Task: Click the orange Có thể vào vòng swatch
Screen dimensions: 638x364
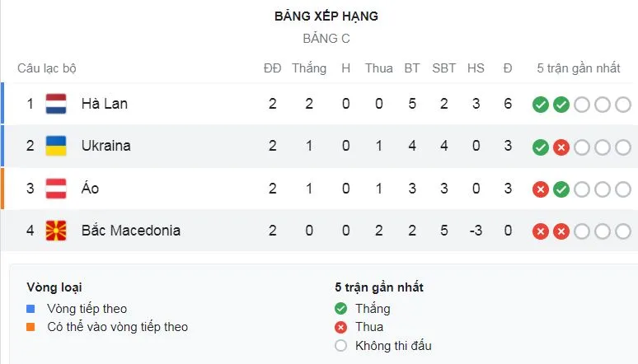Action: coord(30,327)
